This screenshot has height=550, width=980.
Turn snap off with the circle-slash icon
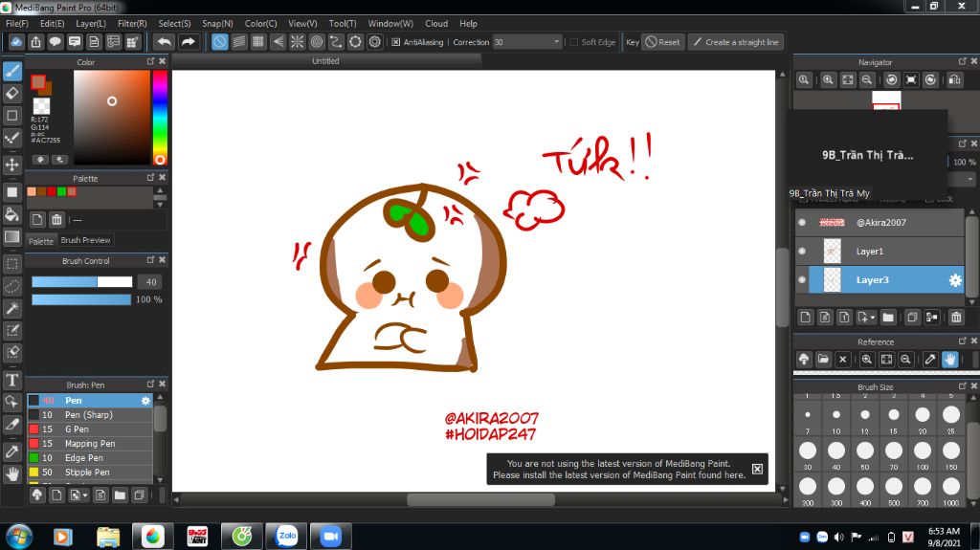click(219, 42)
